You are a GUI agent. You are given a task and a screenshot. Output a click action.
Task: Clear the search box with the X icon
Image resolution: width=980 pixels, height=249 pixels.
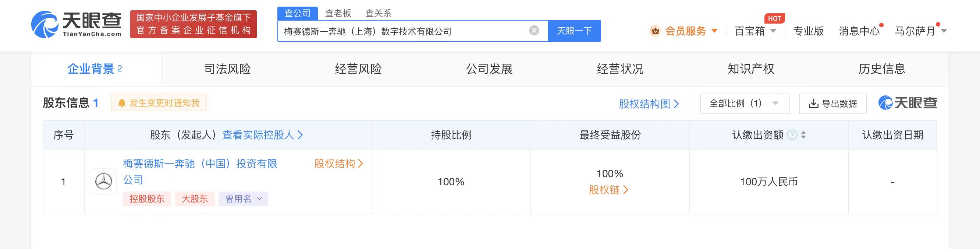pyautogui.click(x=534, y=31)
